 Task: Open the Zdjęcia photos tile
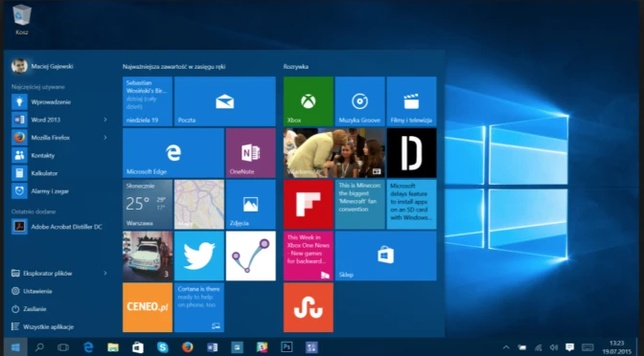click(250, 204)
